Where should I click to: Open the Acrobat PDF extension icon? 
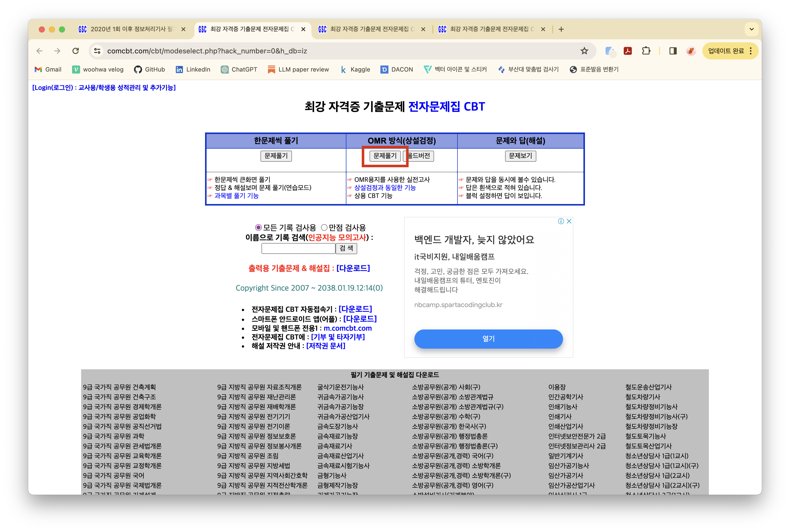tap(628, 51)
